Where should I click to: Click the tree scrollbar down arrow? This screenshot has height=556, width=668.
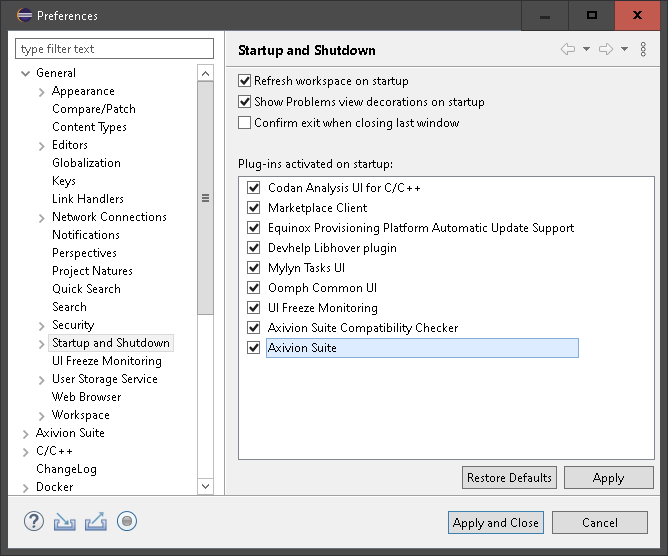click(205, 486)
